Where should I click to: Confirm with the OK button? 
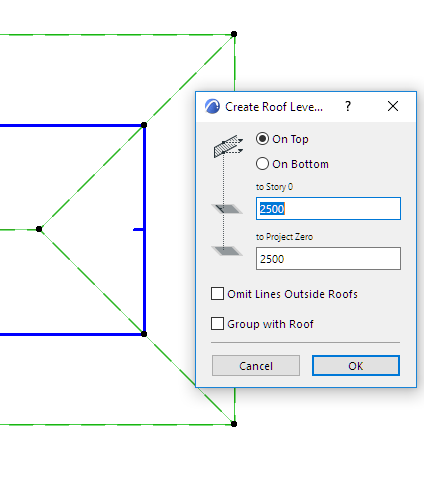click(x=356, y=366)
